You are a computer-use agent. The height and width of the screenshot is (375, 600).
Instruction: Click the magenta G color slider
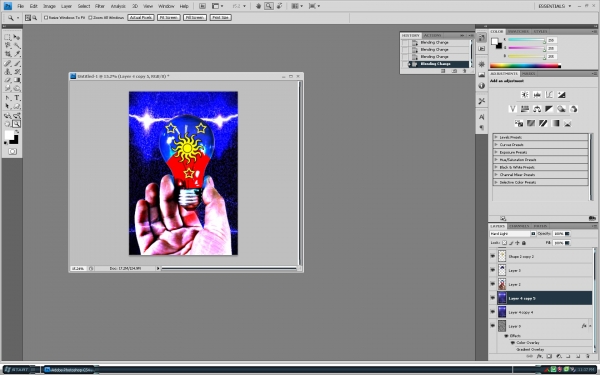coord(526,48)
